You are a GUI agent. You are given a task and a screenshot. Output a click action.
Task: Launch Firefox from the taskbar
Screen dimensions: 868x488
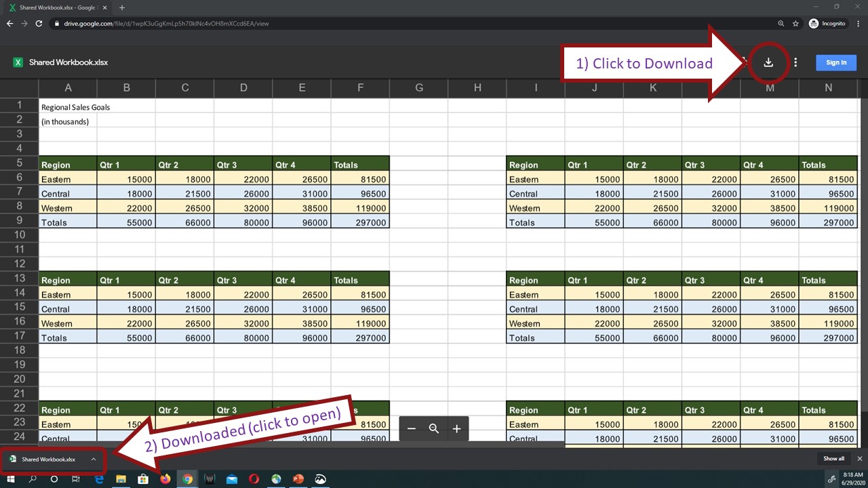pos(165,479)
